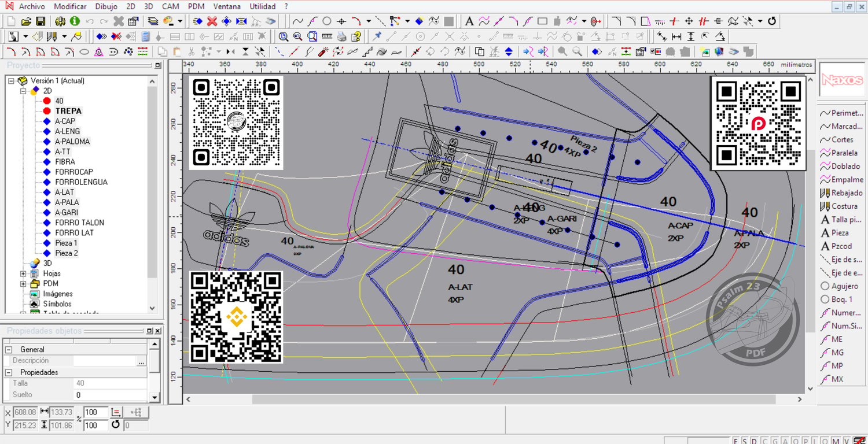Open the layers stack icon

pos(153,21)
